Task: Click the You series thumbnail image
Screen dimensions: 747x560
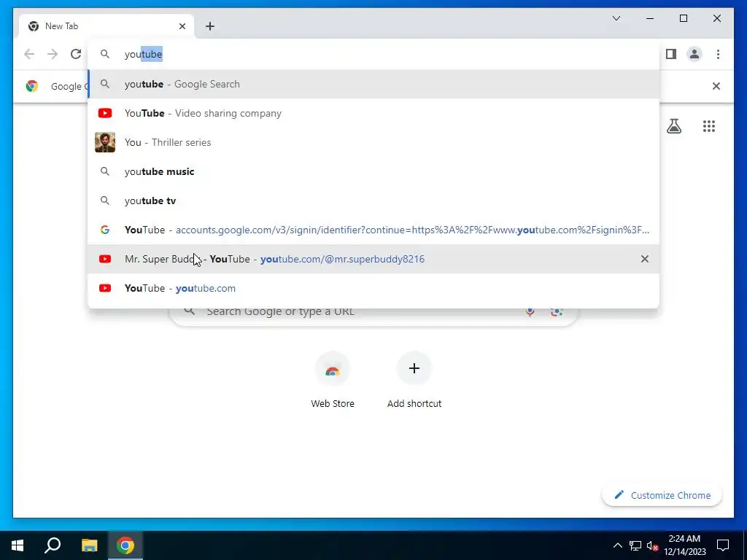Action: tap(105, 142)
